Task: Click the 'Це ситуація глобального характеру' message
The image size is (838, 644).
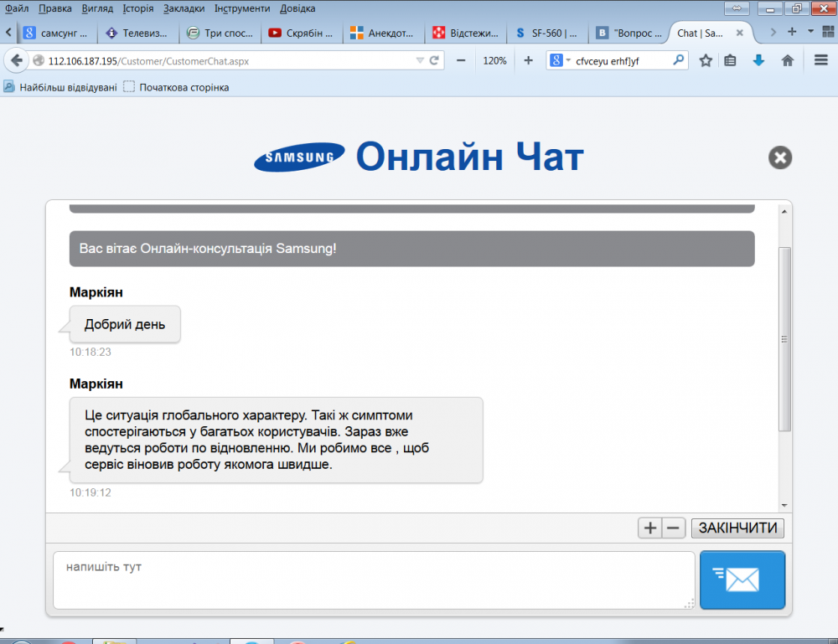Action: point(276,440)
